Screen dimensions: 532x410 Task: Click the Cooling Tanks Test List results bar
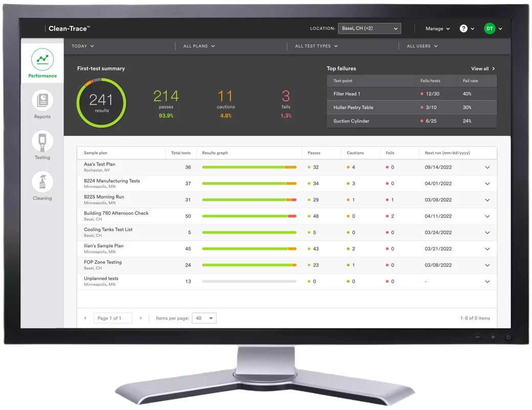coord(249,233)
